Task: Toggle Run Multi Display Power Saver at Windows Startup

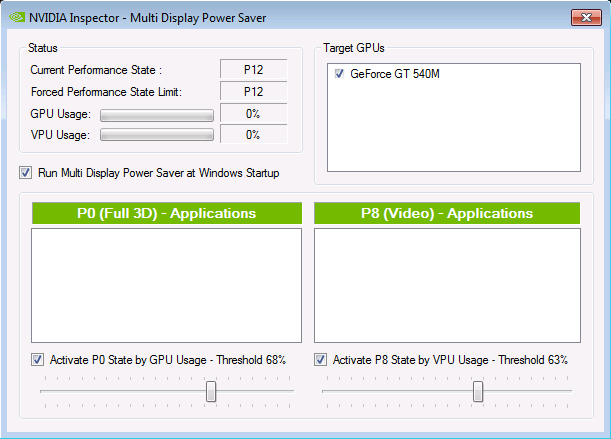Action: [26, 173]
